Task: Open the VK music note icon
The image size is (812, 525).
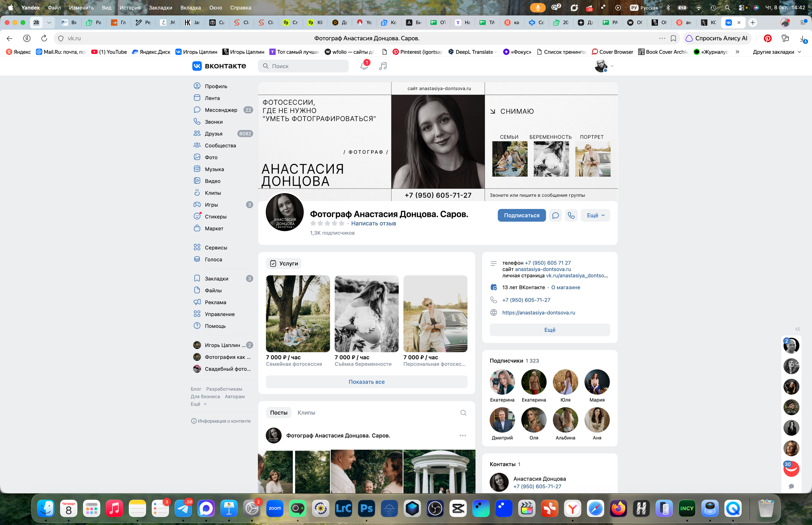Action: 383,66
